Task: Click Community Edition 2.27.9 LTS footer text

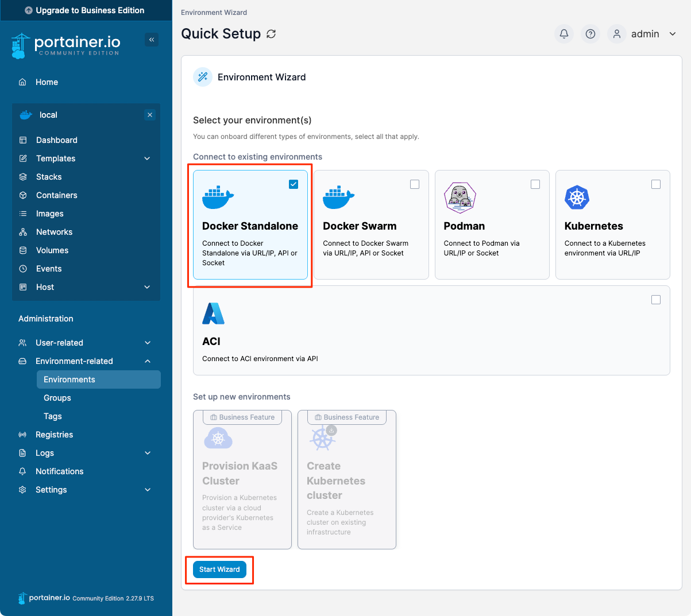Action: [113, 598]
